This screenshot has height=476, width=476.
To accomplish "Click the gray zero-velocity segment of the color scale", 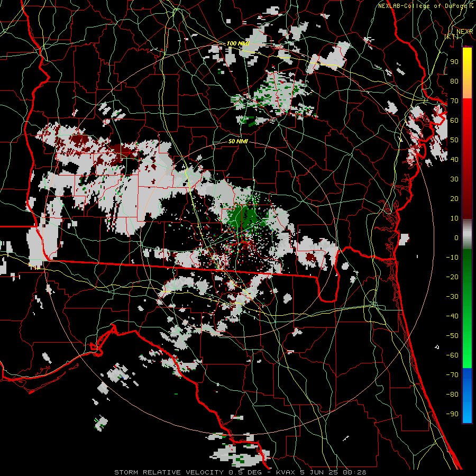I will pyautogui.click(x=467, y=234).
